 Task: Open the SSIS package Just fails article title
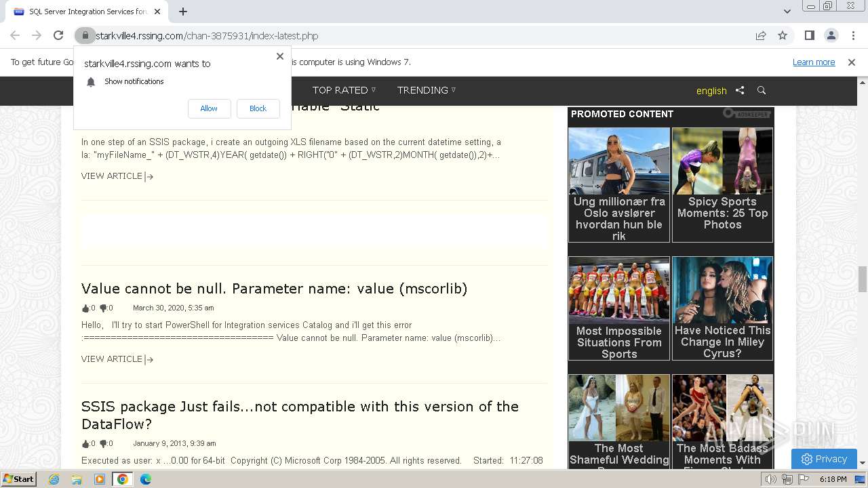300,415
